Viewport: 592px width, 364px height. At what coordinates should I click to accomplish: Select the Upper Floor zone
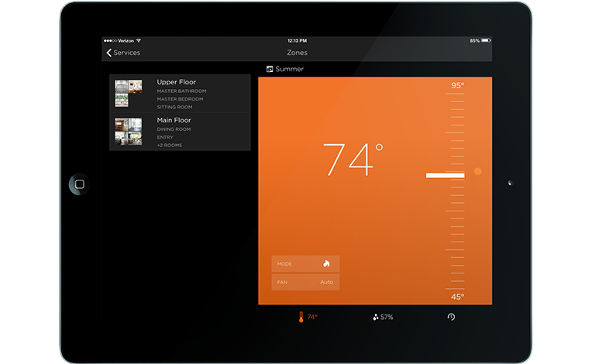pyautogui.click(x=180, y=94)
